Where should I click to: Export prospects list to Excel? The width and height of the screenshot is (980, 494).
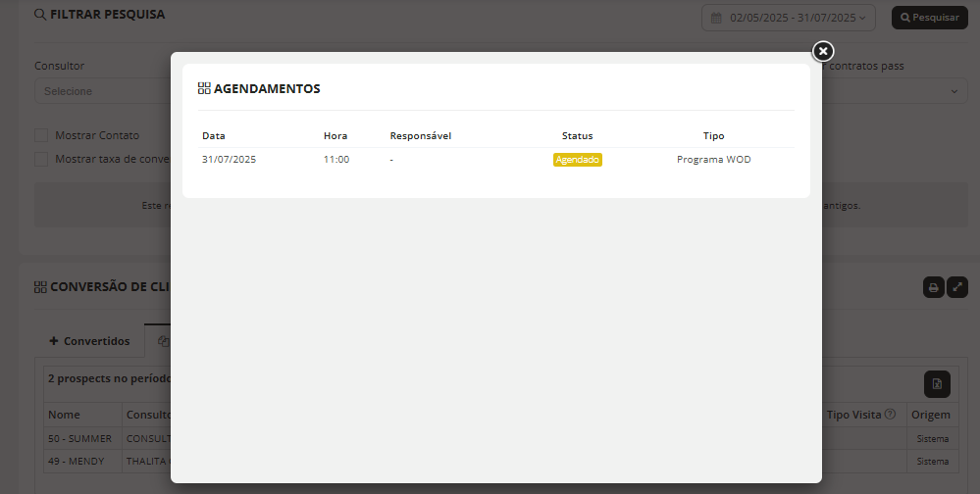click(937, 384)
